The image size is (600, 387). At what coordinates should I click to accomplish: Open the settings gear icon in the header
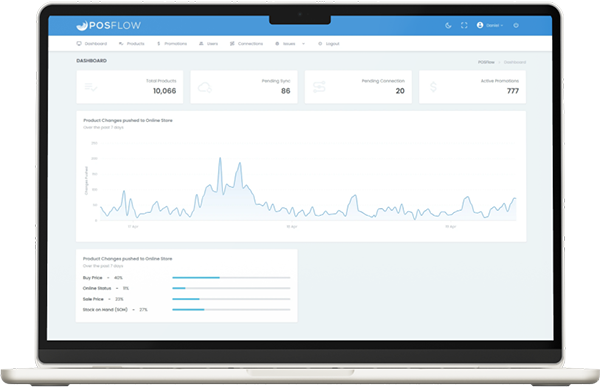tap(516, 25)
